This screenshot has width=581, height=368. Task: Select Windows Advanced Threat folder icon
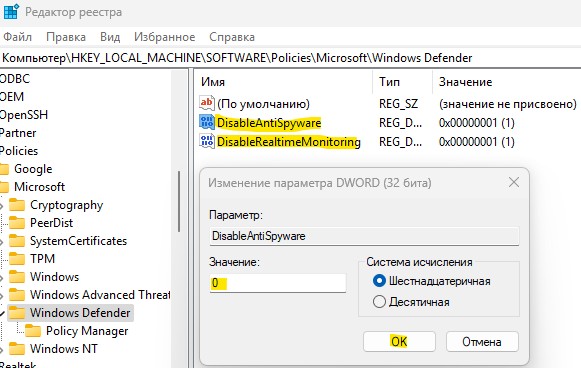click(17, 295)
